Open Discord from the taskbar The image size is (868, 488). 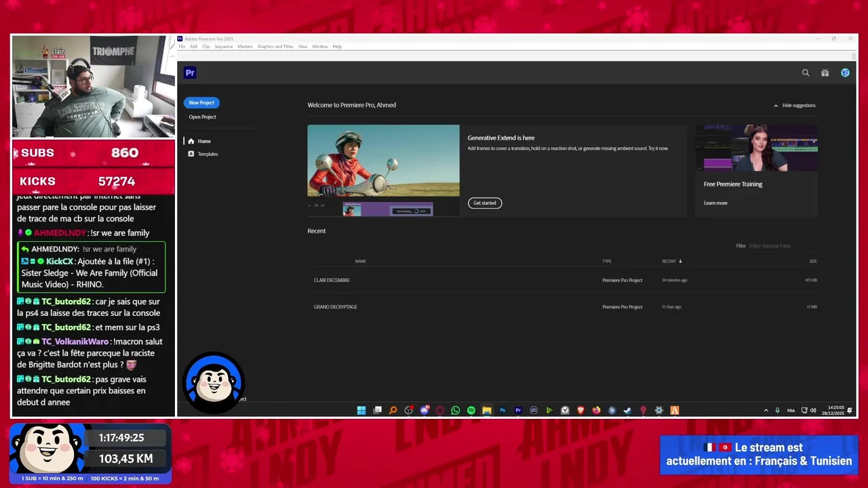(x=425, y=410)
